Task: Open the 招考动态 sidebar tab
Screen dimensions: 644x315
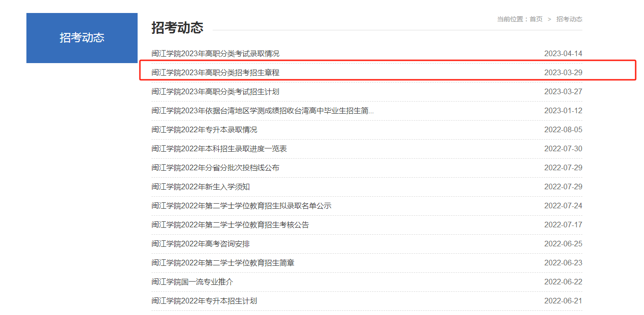Action: coord(82,38)
